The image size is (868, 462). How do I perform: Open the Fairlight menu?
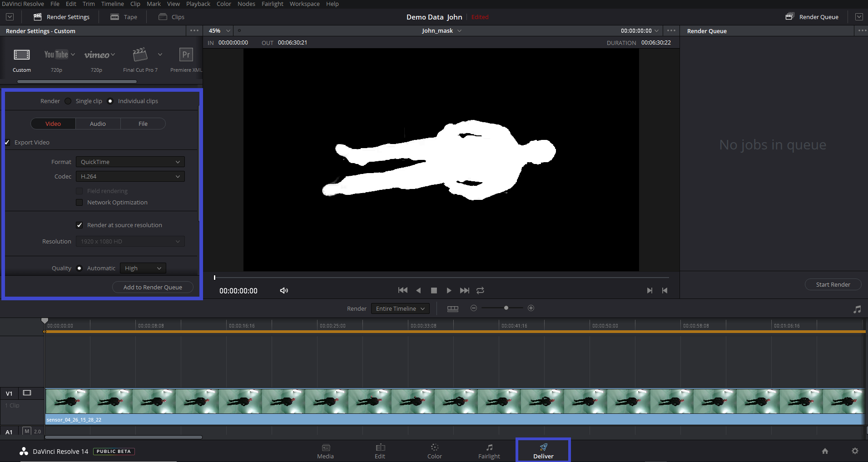[x=273, y=4]
